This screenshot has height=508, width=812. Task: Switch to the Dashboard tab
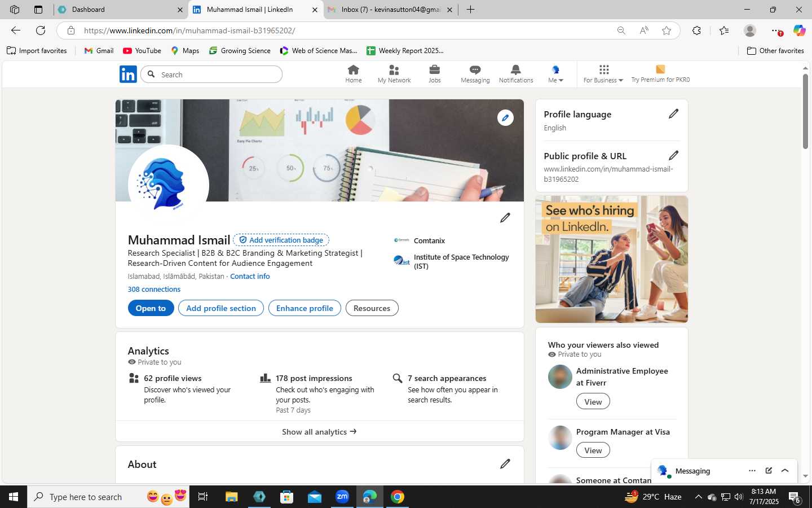pyautogui.click(x=121, y=9)
